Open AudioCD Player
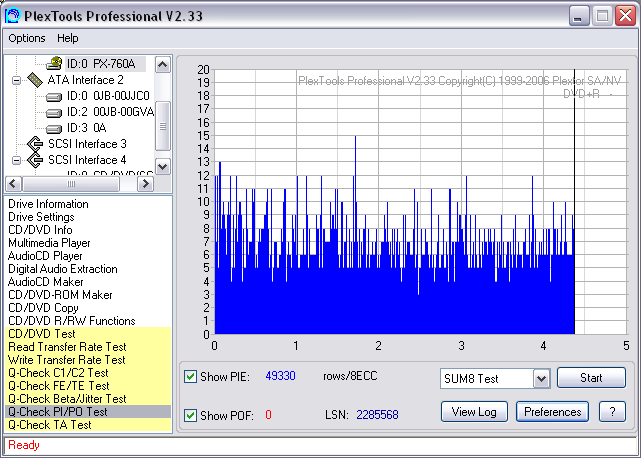 coord(45,256)
